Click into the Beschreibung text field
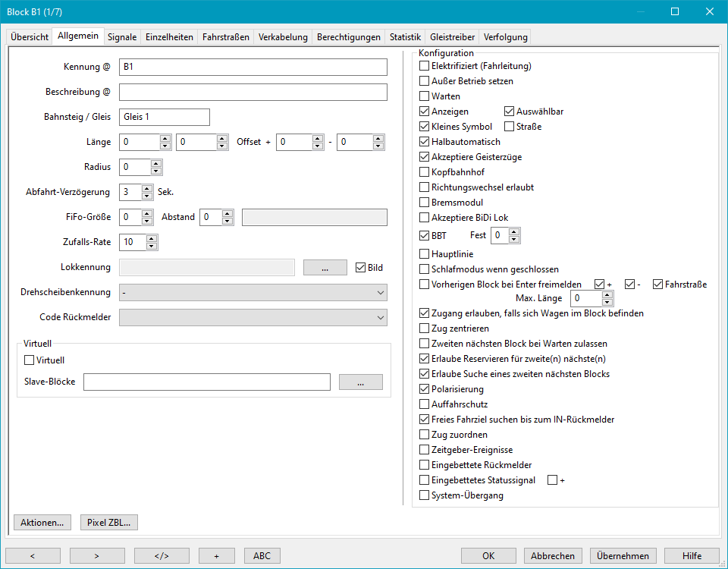 point(253,92)
